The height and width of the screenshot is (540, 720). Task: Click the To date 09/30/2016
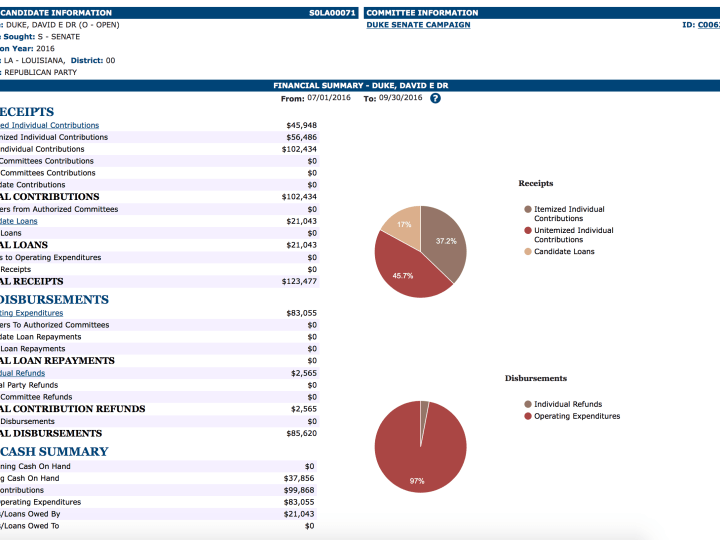400,99
